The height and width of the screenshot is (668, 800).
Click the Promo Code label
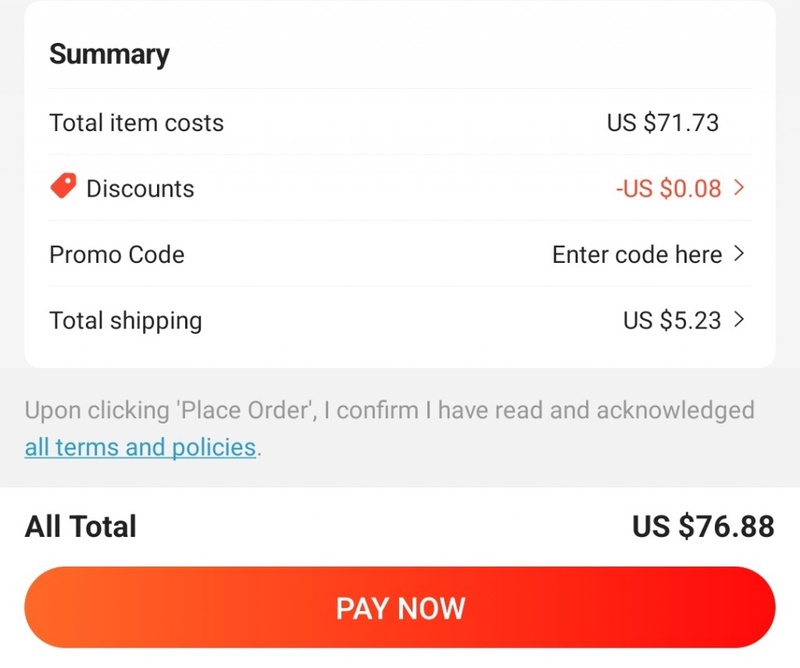[117, 254]
